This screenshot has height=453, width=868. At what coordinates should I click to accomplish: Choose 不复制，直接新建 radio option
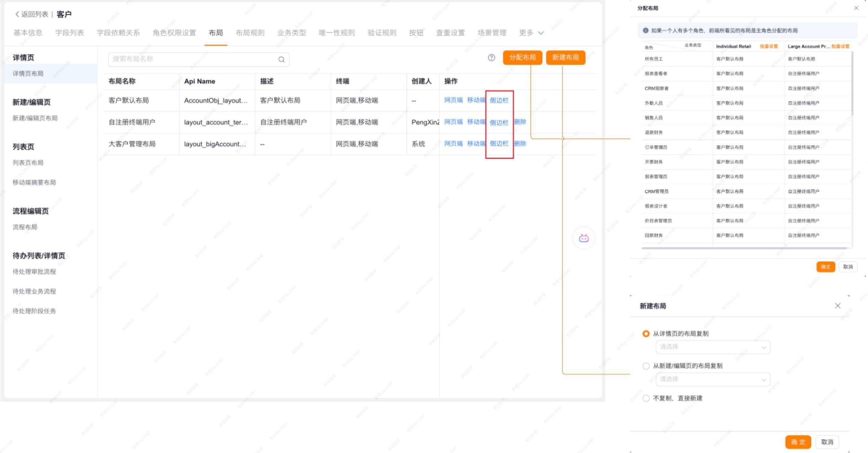(x=646, y=398)
